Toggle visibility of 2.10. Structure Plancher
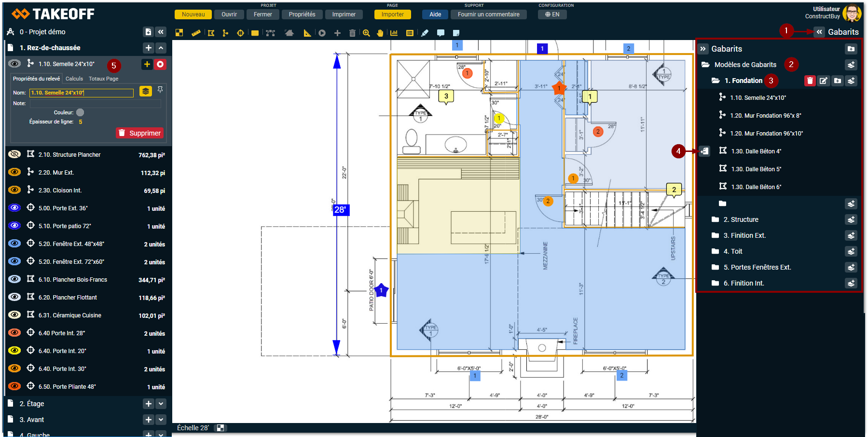This screenshot has width=868, height=437. pyautogui.click(x=14, y=154)
